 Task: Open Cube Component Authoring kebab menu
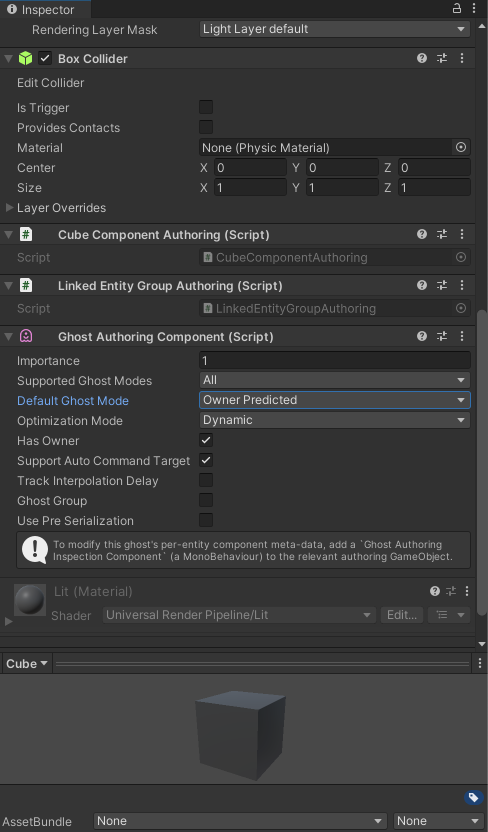pos(462,235)
